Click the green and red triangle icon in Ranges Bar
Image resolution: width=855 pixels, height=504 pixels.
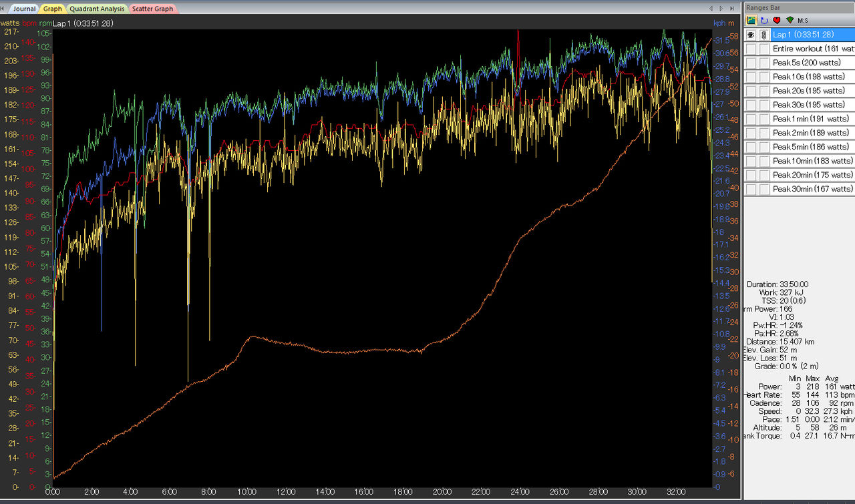pyautogui.click(x=790, y=20)
